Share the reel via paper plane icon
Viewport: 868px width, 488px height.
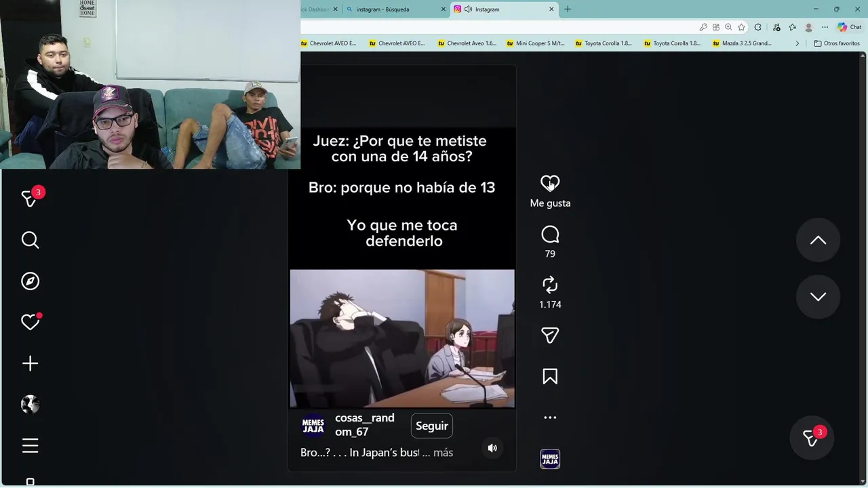550,335
